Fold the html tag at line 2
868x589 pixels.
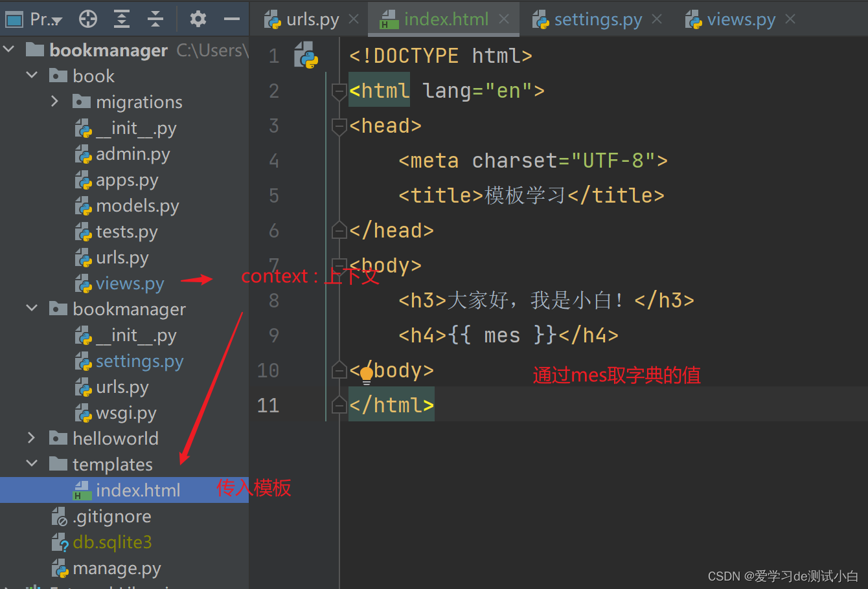click(x=339, y=91)
